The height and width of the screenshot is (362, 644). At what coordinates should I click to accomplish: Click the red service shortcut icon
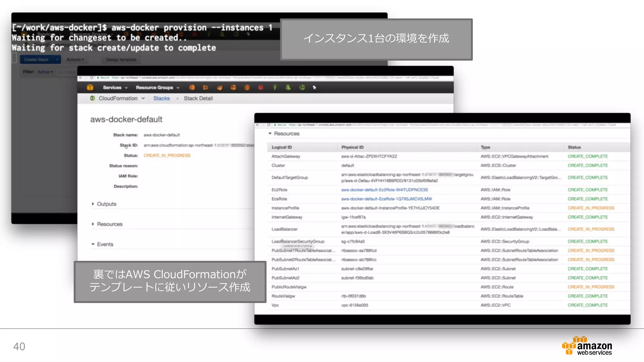tap(261, 87)
